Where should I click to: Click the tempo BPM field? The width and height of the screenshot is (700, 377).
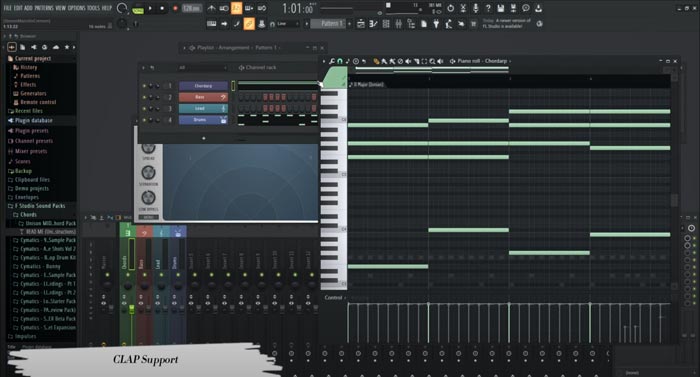click(191, 8)
